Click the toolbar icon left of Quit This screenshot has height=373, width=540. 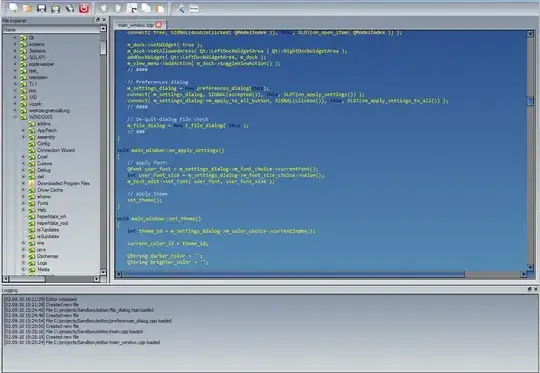(x=70, y=8)
